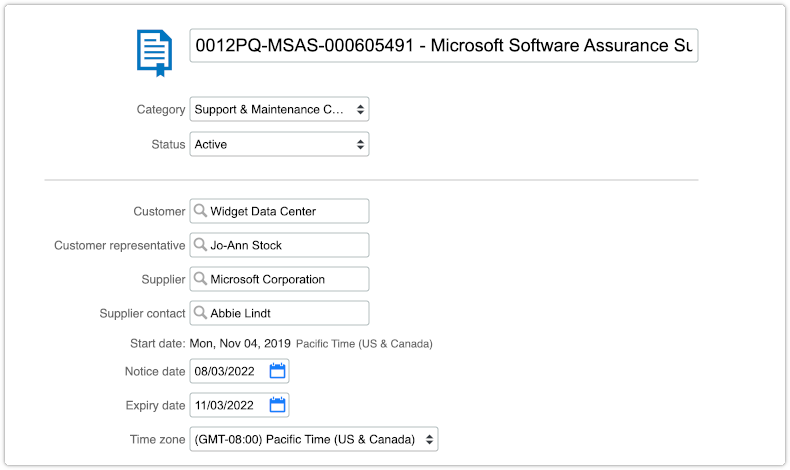This screenshot has height=470, width=790.
Task: Open the Category dropdown
Action: [279, 109]
